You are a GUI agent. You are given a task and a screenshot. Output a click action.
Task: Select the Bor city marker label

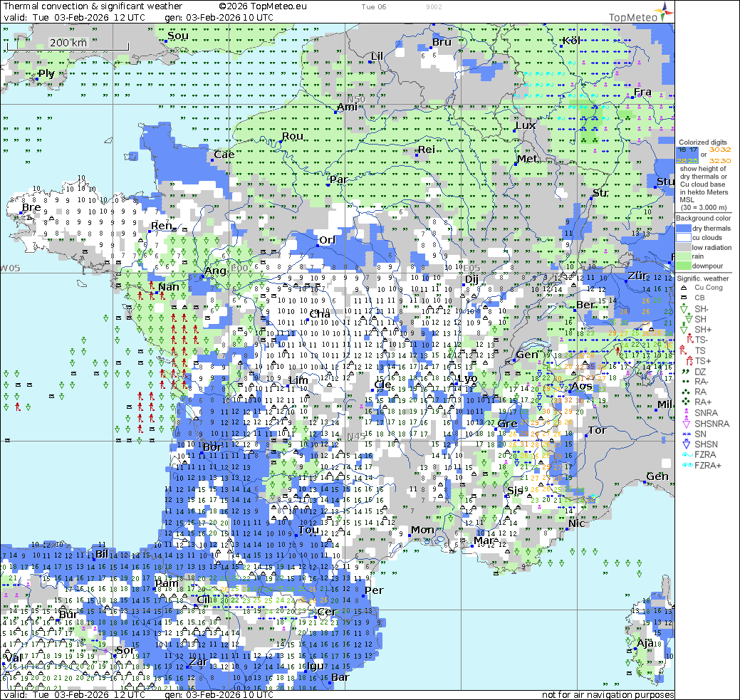click(212, 447)
